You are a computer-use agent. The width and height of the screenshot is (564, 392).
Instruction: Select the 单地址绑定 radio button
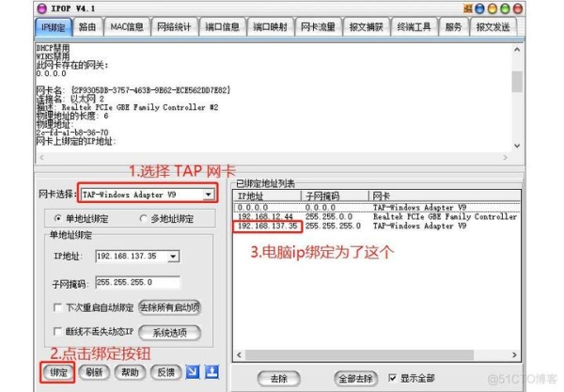point(57,218)
